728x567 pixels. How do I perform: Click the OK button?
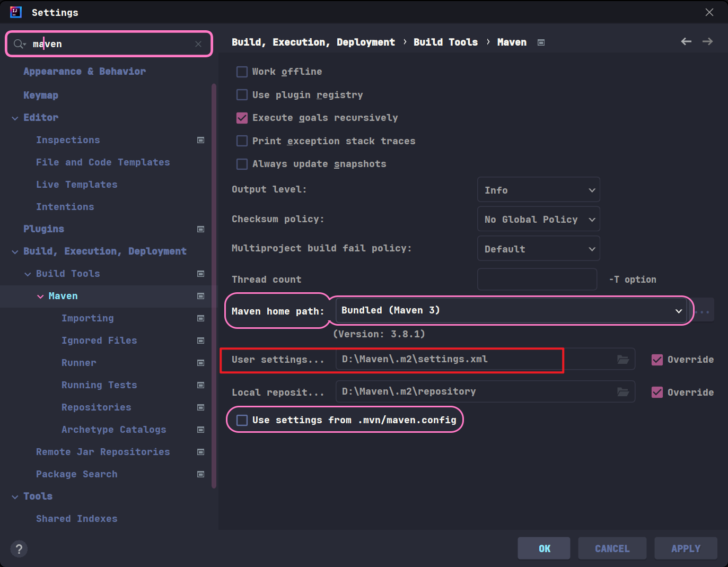(544, 548)
